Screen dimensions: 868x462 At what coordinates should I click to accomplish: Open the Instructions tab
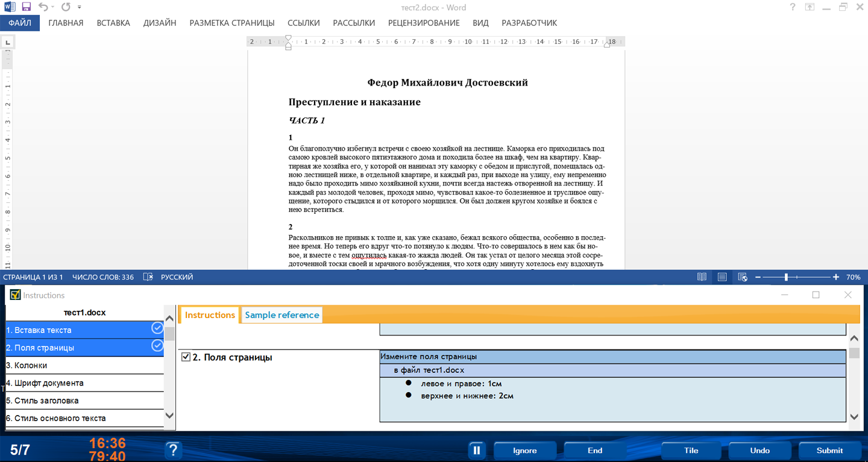(x=210, y=315)
